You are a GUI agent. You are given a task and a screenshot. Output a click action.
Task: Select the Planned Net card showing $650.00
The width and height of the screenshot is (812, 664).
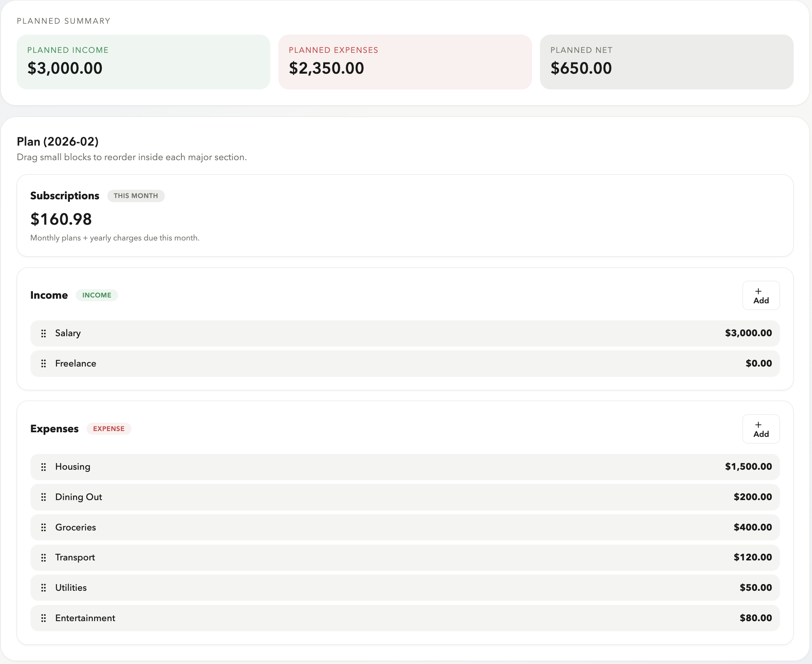(x=666, y=62)
